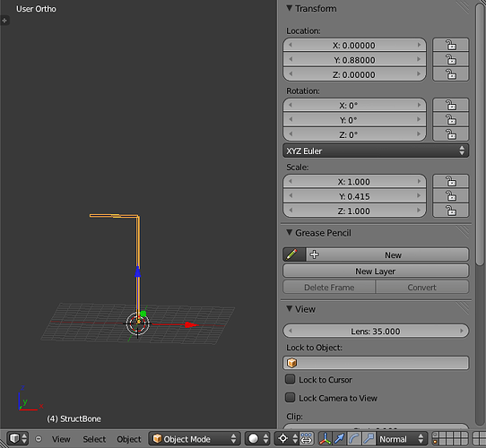The height and width of the screenshot is (448, 486).
Task: Open the XYZ Euler rotation mode dropdown
Action: pyautogui.click(x=376, y=151)
